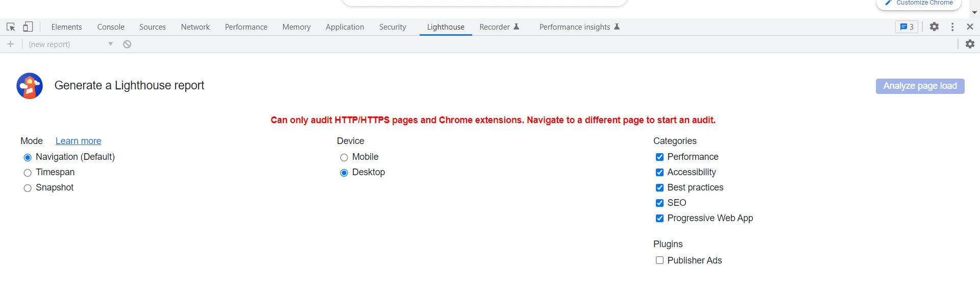The width and height of the screenshot is (980, 287).
Task: Click the Recorder experiment flask icon
Action: tap(517, 27)
